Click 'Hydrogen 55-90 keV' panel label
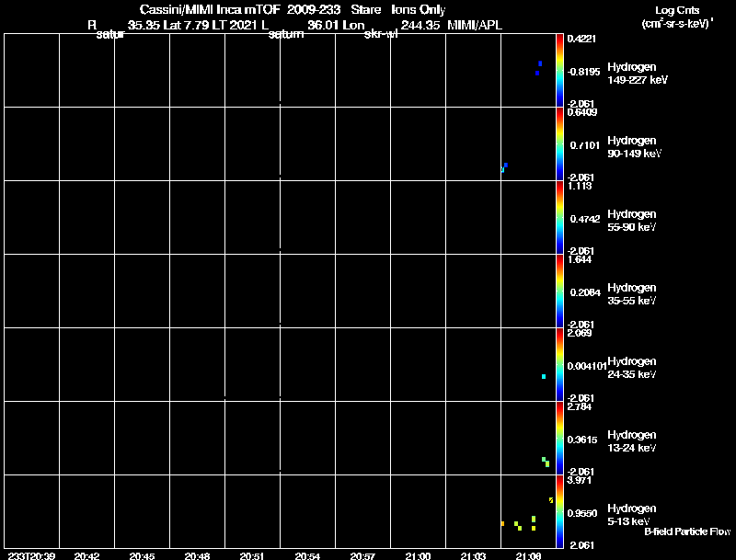 [632, 221]
